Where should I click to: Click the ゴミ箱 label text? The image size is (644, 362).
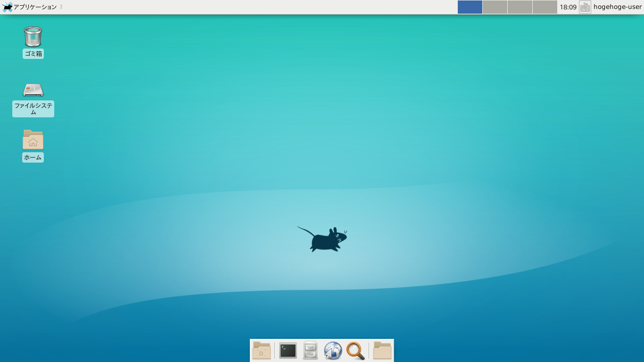(x=33, y=54)
